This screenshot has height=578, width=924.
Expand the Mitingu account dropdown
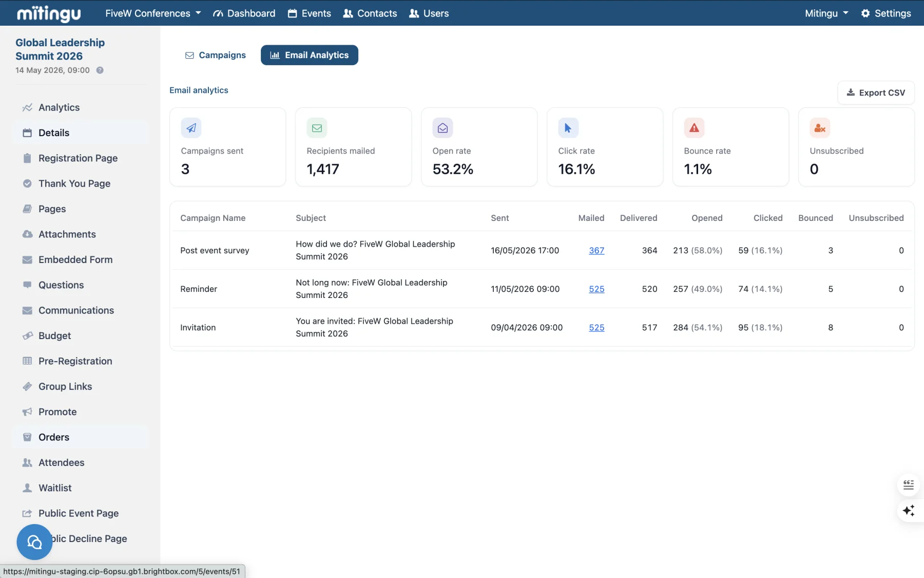(x=826, y=13)
